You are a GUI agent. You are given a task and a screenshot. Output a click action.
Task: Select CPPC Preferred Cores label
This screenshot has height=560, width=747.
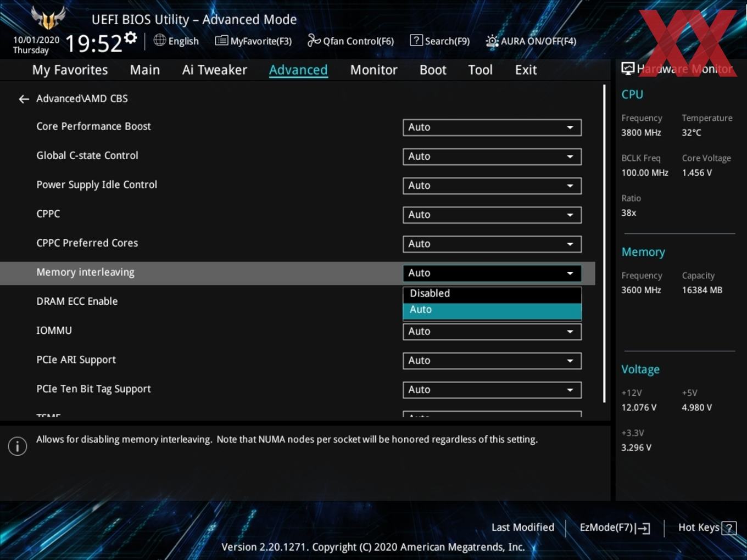(87, 243)
